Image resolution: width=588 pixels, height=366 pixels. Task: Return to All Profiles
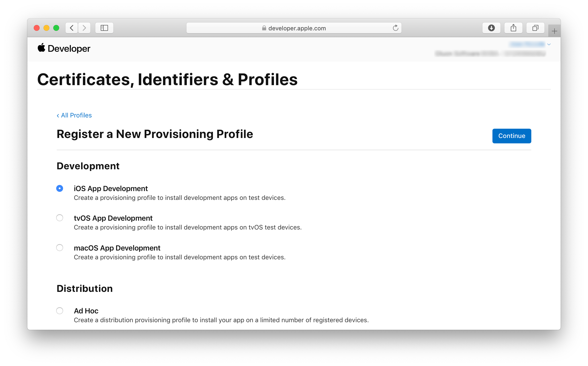click(x=74, y=115)
